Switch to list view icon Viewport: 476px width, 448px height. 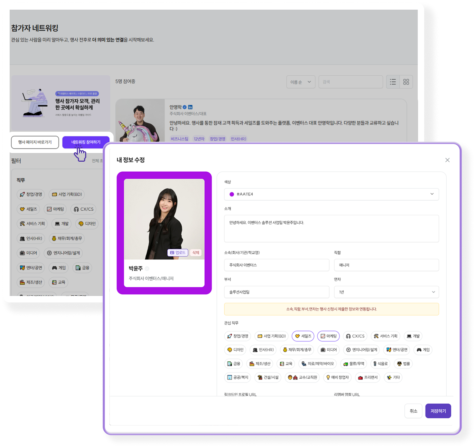(x=393, y=82)
